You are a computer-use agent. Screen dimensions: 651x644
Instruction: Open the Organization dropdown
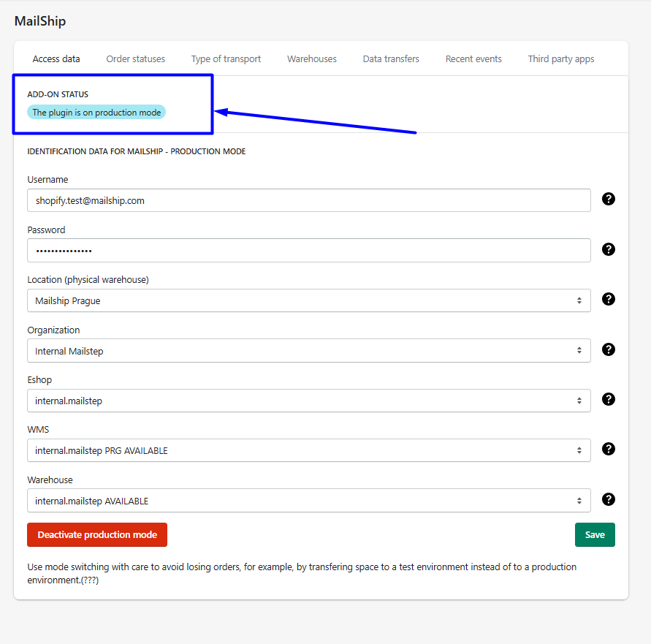tap(308, 351)
